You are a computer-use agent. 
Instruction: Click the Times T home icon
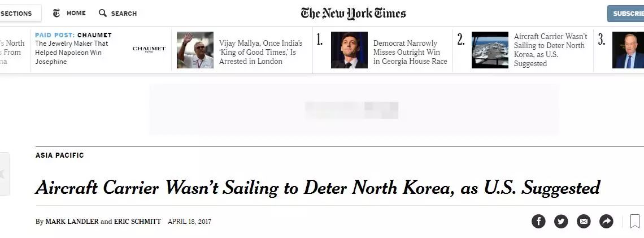56,13
